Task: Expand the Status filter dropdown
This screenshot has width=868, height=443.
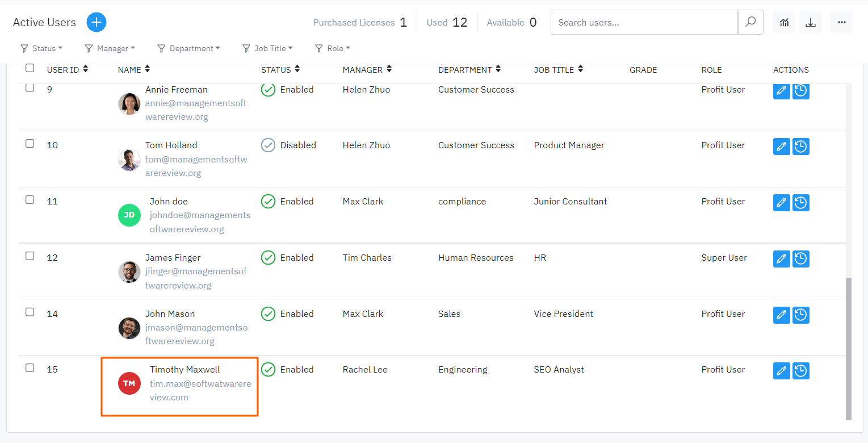Action: (41, 48)
